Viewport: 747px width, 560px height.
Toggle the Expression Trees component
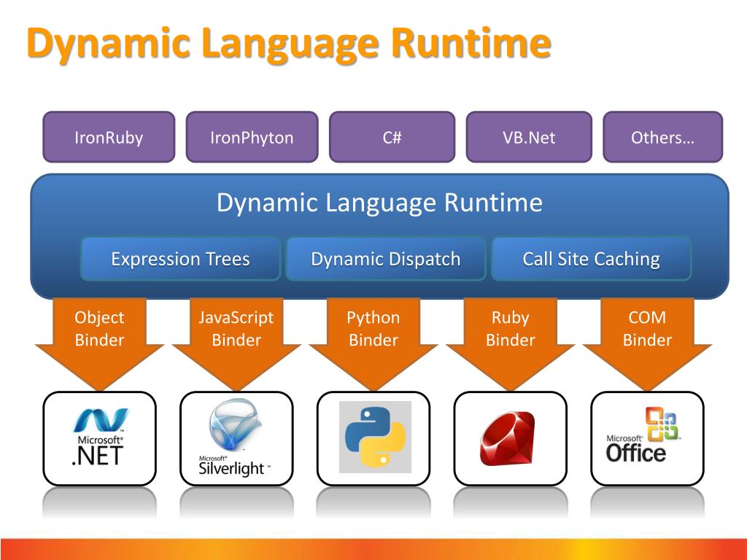click(x=180, y=259)
